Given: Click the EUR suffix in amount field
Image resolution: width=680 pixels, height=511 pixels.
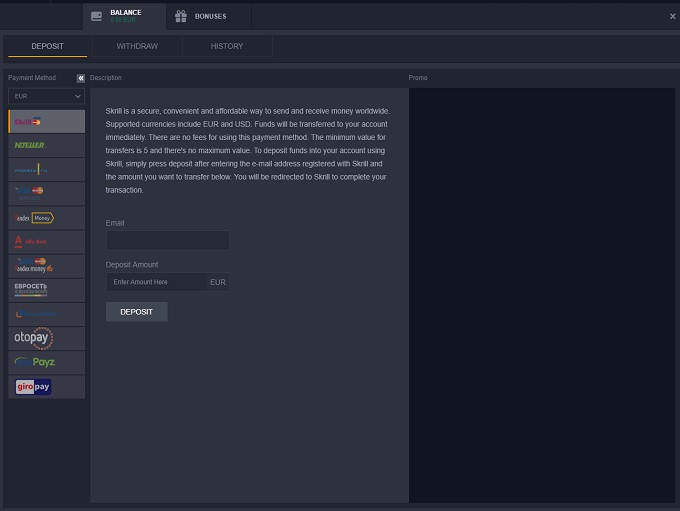Looking at the screenshot, I should (x=218, y=282).
